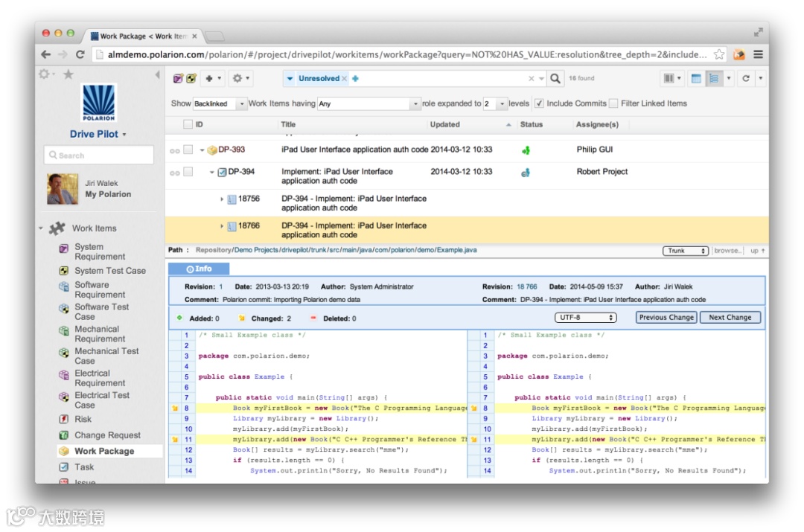Click the browser back arrow

(46, 54)
